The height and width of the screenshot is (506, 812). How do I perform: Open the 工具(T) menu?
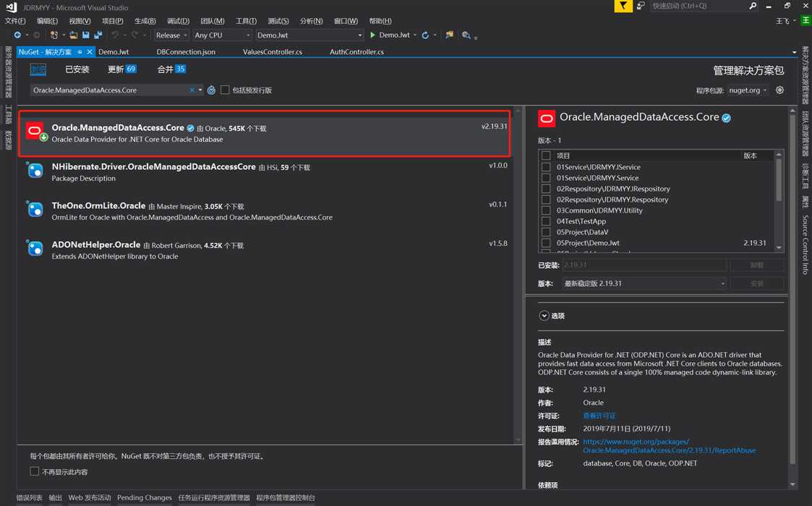pyautogui.click(x=246, y=21)
